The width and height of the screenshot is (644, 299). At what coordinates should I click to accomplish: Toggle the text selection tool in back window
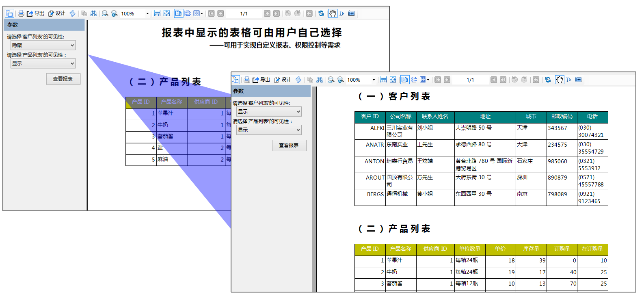342,13
